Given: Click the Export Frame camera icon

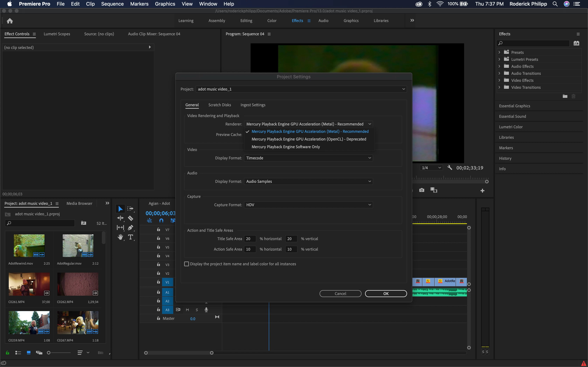Looking at the screenshot, I should point(422,190).
